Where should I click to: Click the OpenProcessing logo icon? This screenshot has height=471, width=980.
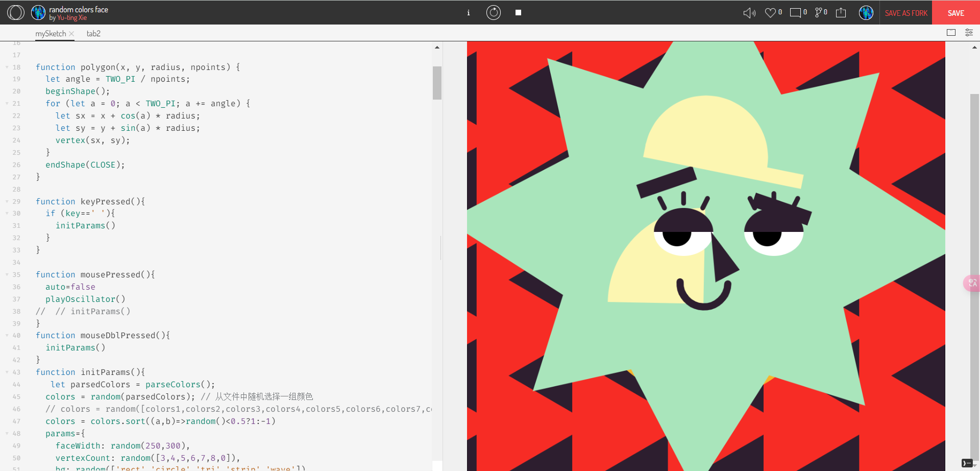click(15, 12)
